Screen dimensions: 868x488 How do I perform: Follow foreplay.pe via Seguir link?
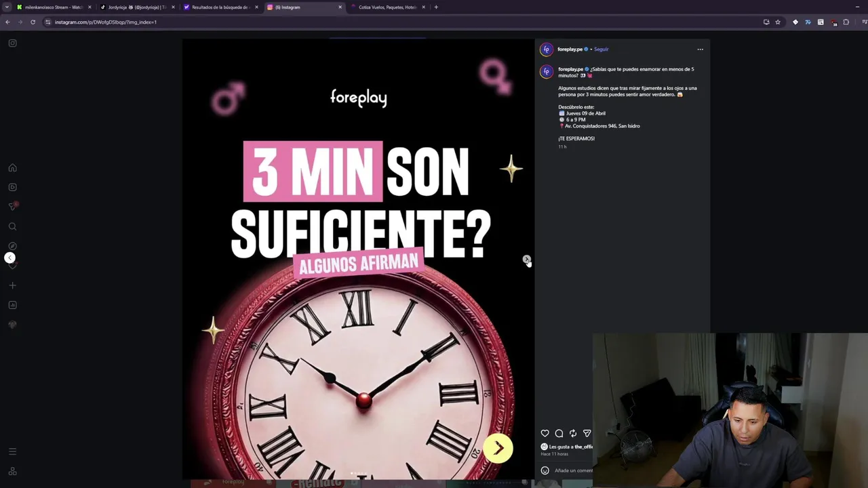pyautogui.click(x=601, y=49)
